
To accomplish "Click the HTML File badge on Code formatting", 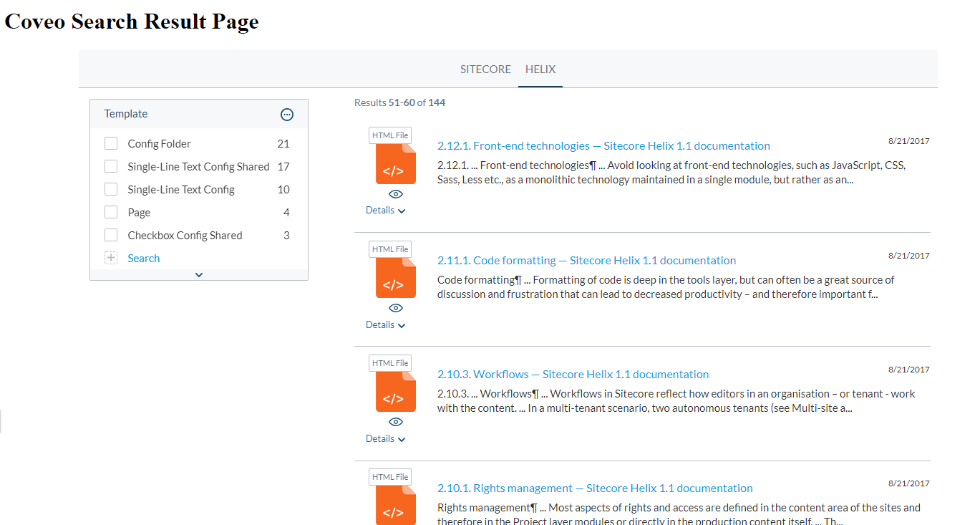I will pos(390,249).
